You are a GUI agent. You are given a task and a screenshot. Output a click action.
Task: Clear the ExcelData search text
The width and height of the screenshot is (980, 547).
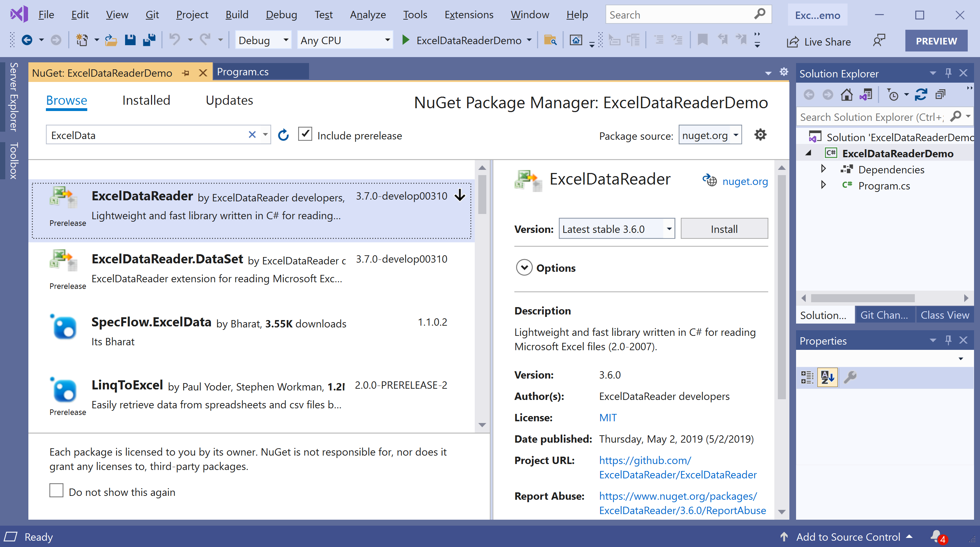tap(252, 134)
